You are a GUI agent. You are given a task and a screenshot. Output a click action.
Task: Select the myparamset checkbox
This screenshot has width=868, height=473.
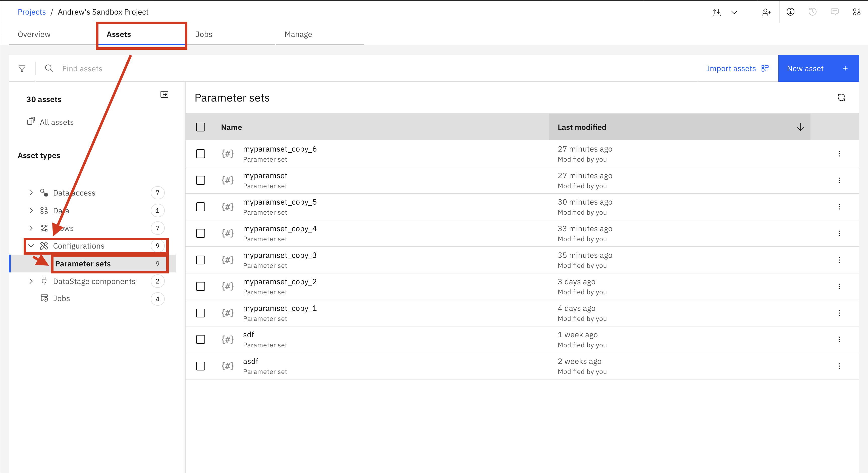pyautogui.click(x=200, y=180)
